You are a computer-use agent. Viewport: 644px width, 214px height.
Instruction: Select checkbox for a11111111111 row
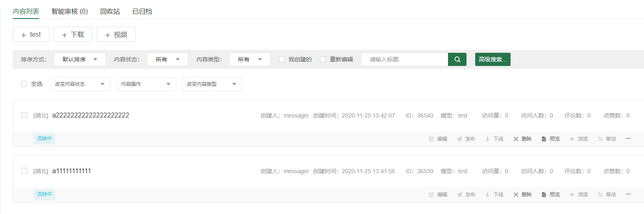pos(24,171)
